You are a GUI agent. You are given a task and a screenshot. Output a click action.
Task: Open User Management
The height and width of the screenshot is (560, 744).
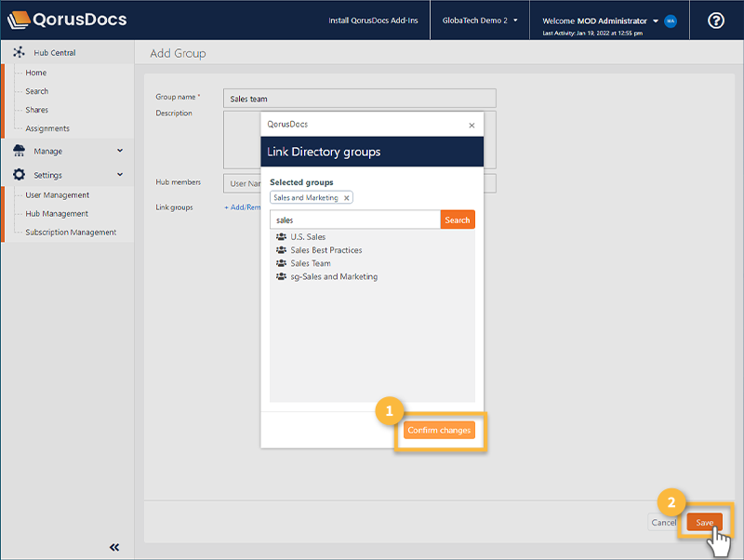click(58, 195)
